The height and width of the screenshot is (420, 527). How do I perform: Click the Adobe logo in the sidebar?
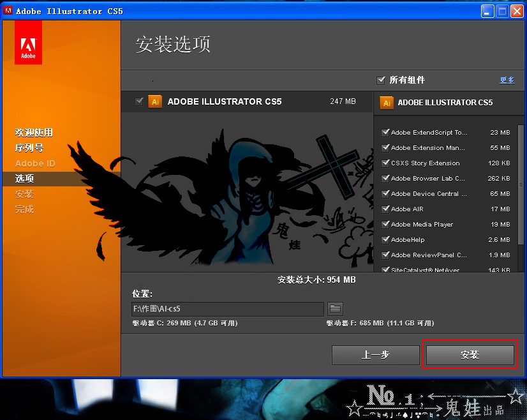(x=28, y=42)
